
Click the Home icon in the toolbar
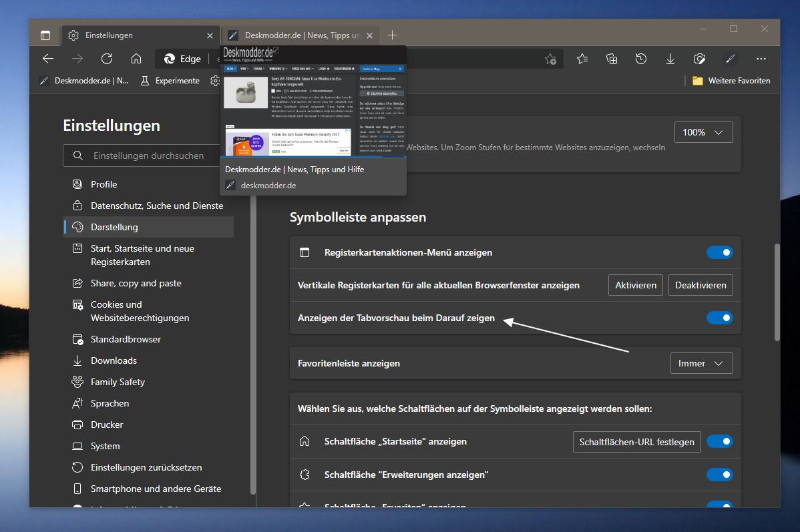[136, 59]
